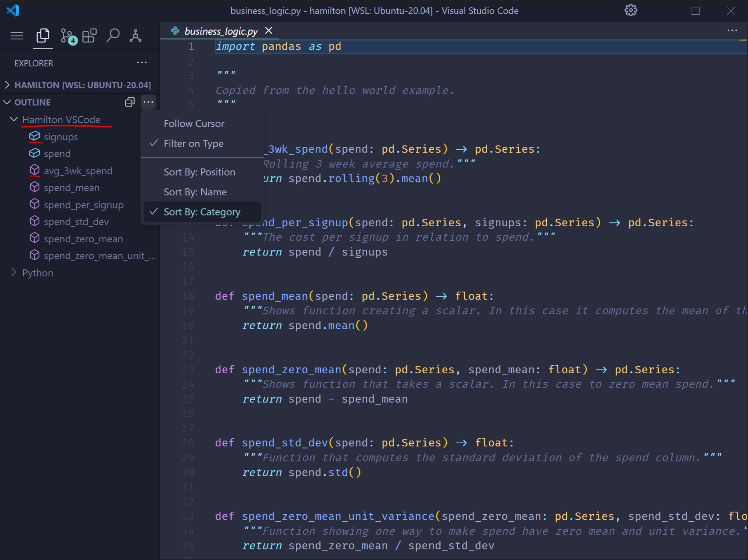Open Explorer views and more actions
Image resolution: width=748 pixels, height=560 pixels.
[142, 63]
